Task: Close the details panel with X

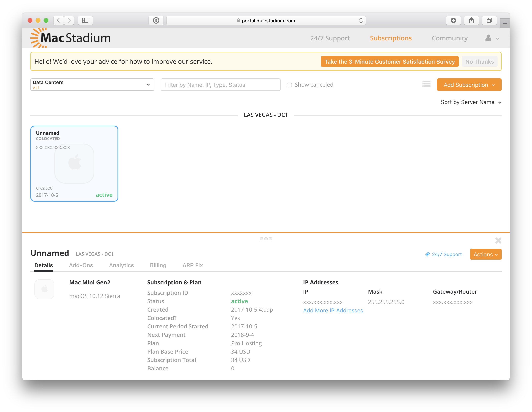Action: (498, 241)
